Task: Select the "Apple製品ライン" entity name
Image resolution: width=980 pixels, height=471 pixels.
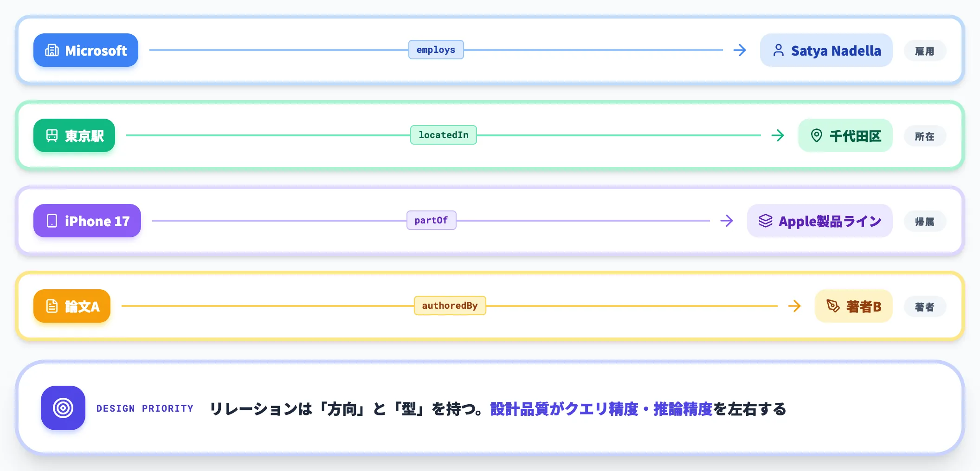Action: pyautogui.click(x=830, y=221)
